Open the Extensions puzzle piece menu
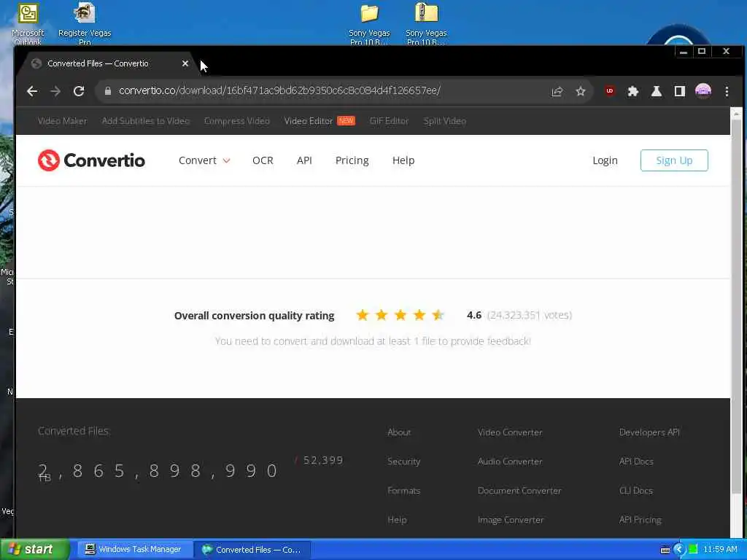The height and width of the screenshot is (560, 747). tap(632, 91)
